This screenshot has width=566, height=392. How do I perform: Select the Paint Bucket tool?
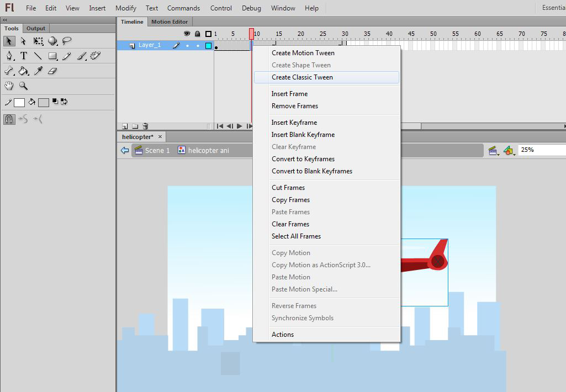[24, 71]
